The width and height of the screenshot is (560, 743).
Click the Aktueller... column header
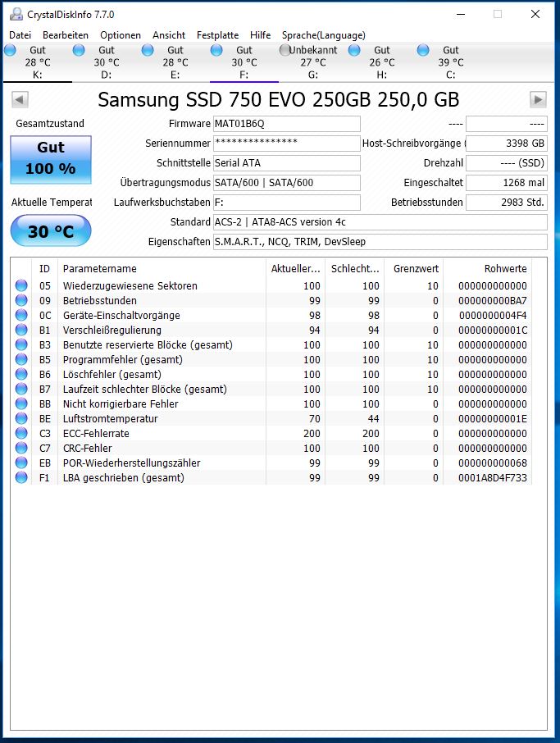point(296,268)
